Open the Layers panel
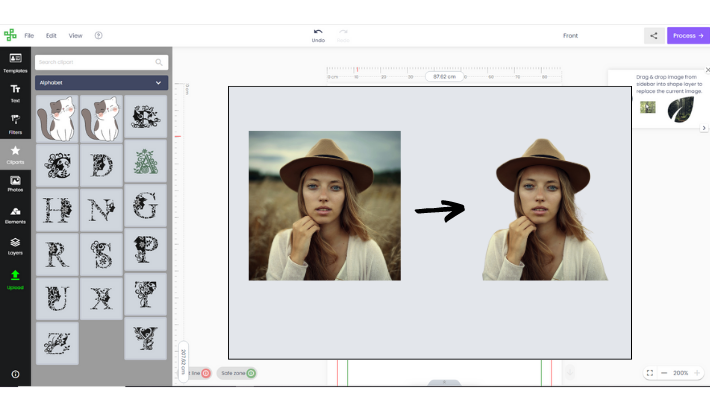This screenshot has height=400, width=710. pos(15,245)
